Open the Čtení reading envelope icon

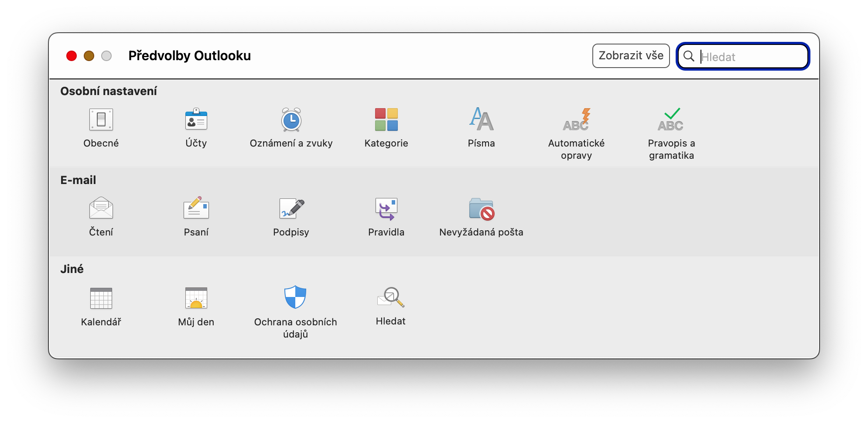pyautogui.click(x=101, y=208)
